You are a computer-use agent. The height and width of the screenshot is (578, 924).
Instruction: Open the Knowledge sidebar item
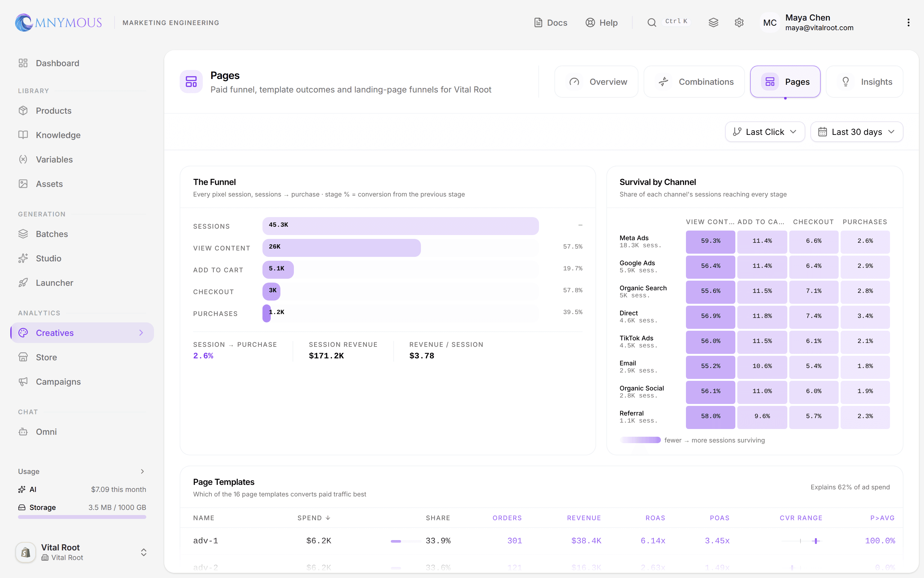(x=82, y=135)
